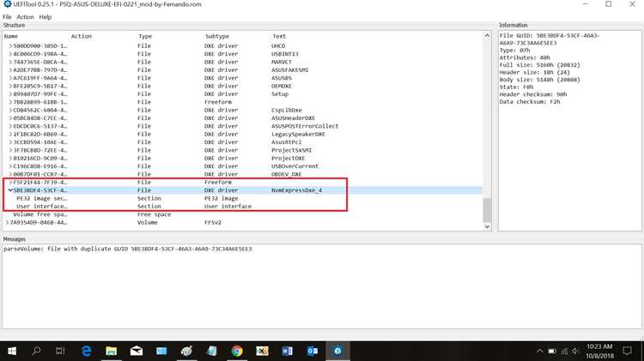Open Google Chrome from the taskbar

tap(237, 352)
